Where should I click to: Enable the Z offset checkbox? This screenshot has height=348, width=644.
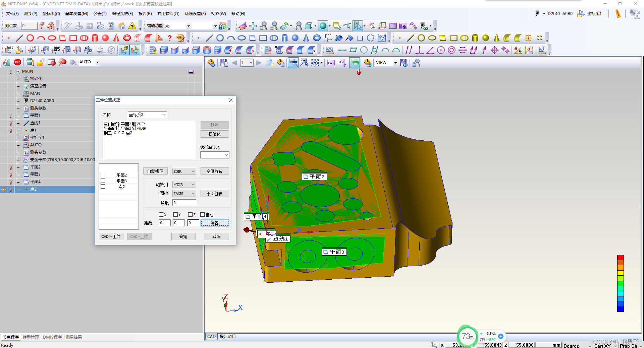(x=190, y=215)
